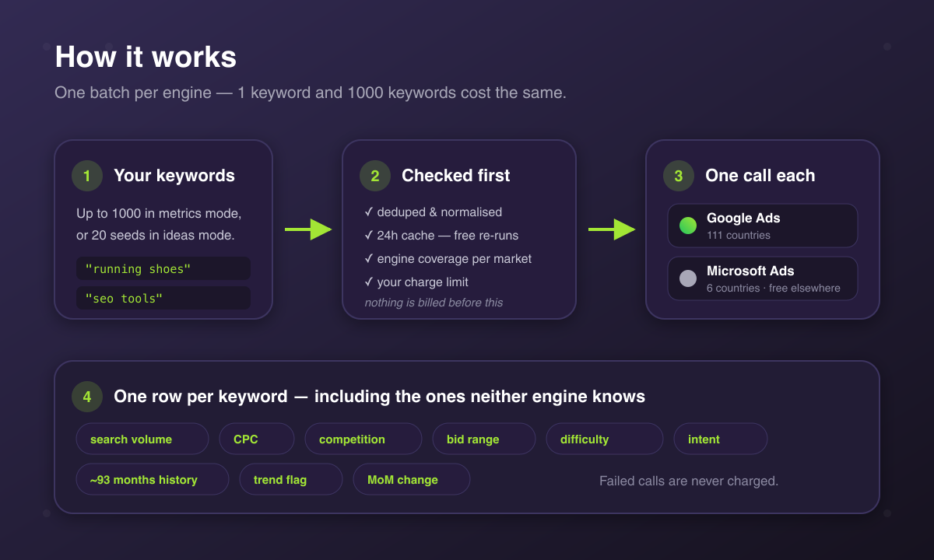
Task: Click the "One call each" card title
Action: pyautogui.click(x=760, y=176)
